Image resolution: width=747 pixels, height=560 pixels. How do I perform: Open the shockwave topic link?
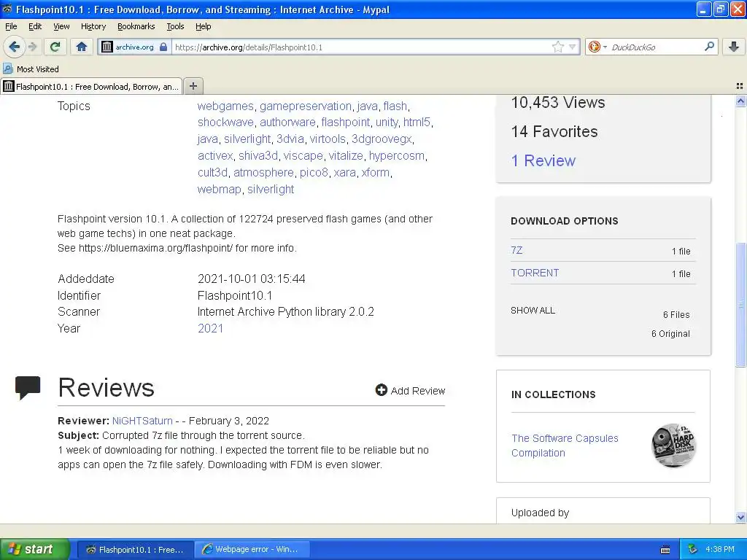click(x=225, y=122)
